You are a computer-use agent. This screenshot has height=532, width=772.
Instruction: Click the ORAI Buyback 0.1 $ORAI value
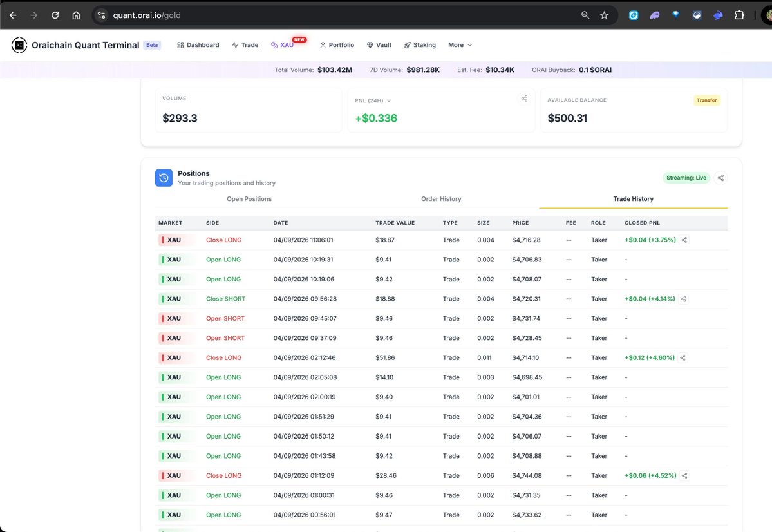[x=595, y=70]
